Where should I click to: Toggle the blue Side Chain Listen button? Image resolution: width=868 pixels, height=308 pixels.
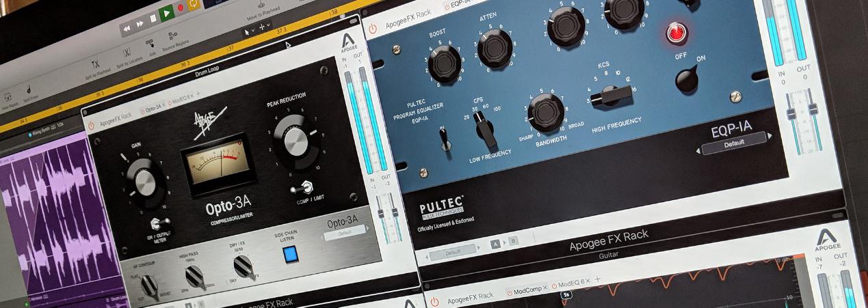coord(291,255)
